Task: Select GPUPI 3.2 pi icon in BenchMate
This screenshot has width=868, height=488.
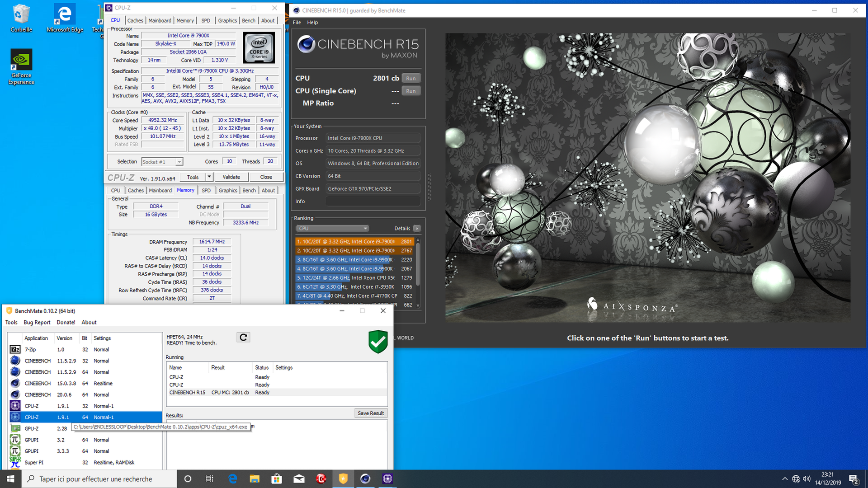Action: tap(15, 440)
